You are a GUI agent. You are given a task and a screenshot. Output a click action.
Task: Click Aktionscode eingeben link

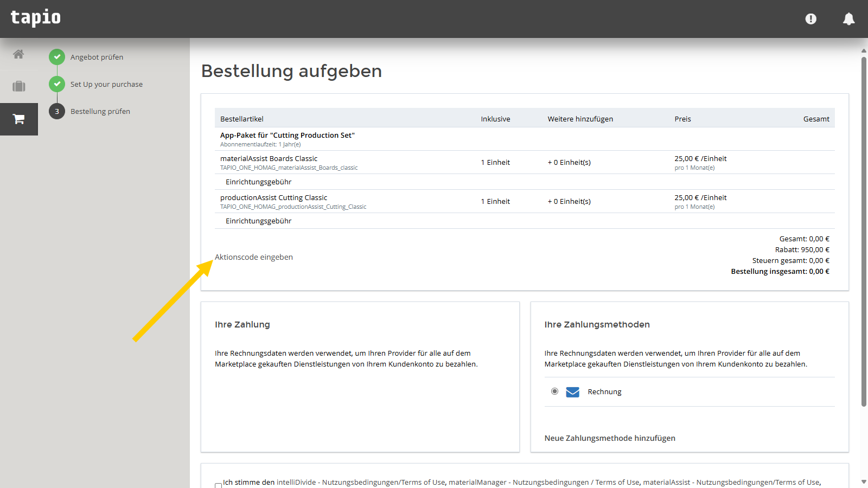coord(254,257)
